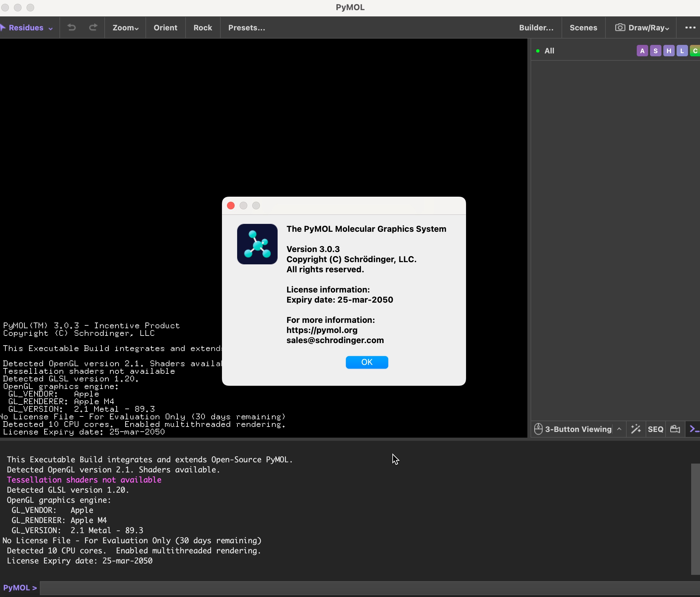This screenshot has width=700, height=597.
Task: Click the main PyMOL window close button
Action: point(5,8)
